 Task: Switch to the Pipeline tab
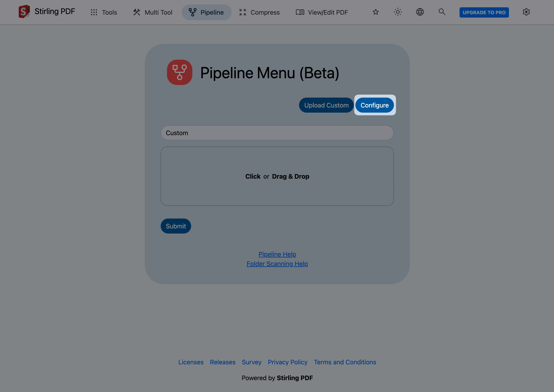(206, 12)
